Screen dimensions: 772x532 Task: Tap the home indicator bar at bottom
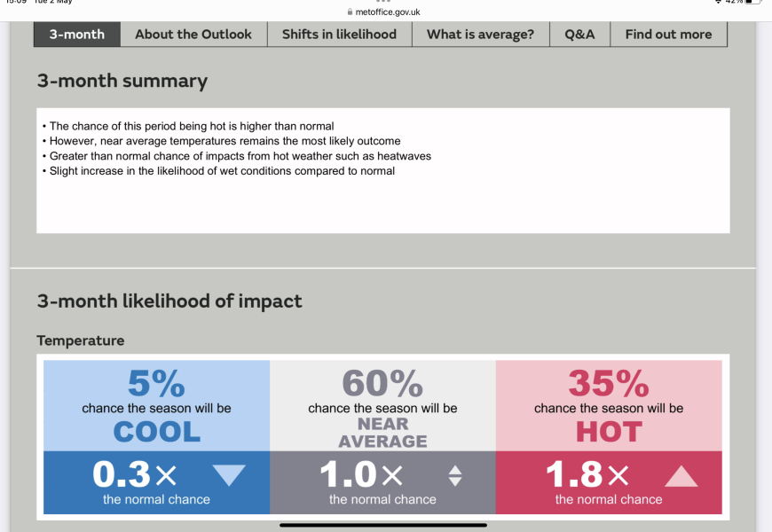pyautogui.click(x=385, y=525)
